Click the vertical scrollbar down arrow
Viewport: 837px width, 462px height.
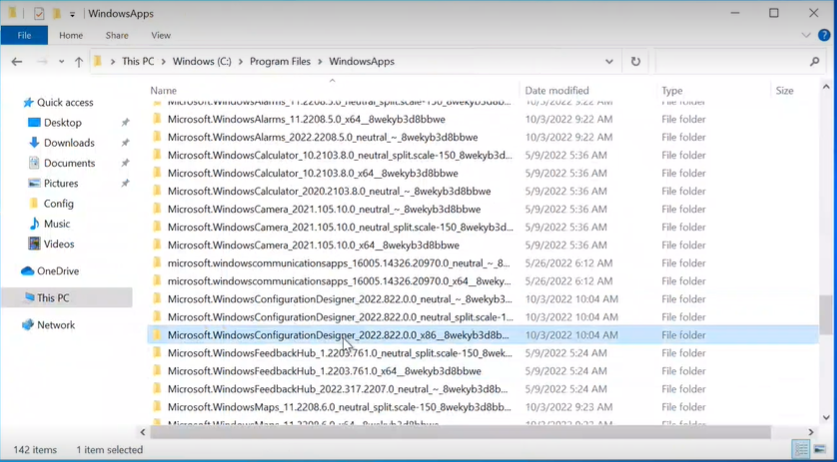[x=826, y=417]
